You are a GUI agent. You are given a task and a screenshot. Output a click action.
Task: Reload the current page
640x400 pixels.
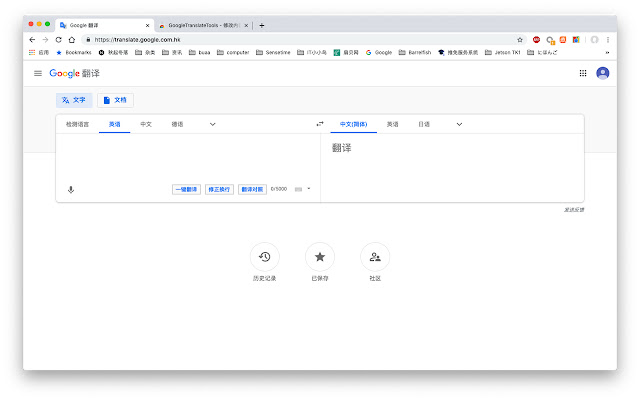(x=58, y=40)
